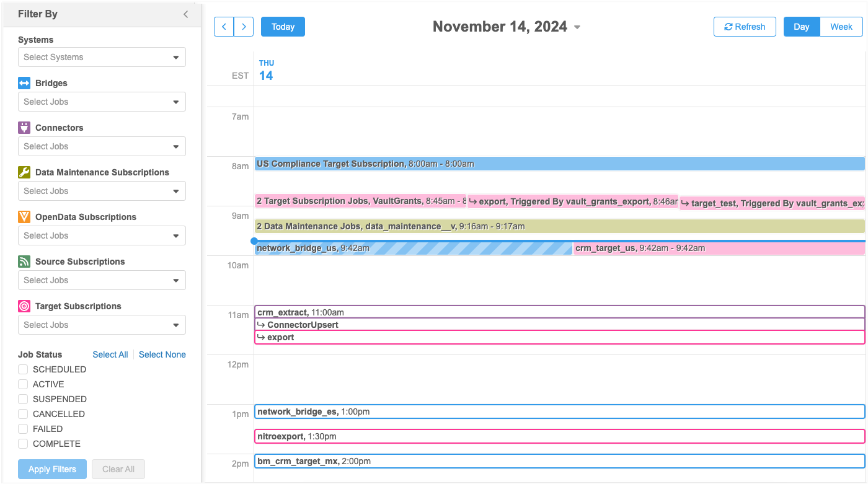Click the Data Maintenance wrench icon
Viewport: 868px width, 484px height.
(24, 172)
